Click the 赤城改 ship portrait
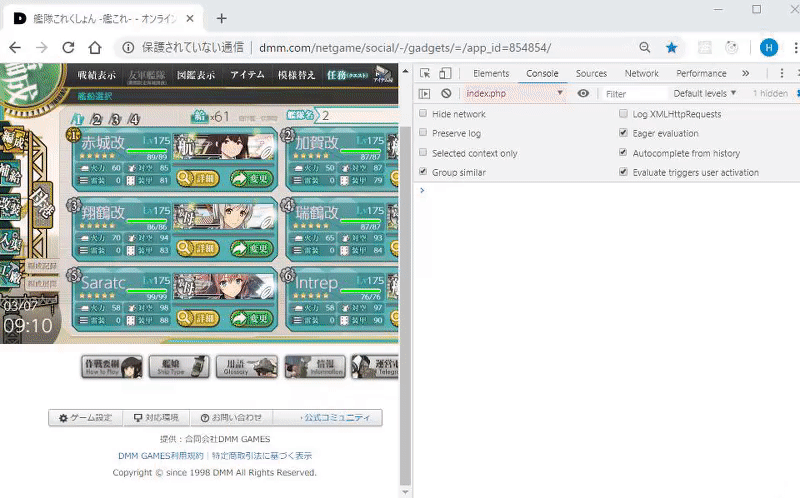The image size is (800, 498). pyautogui.click(x=224, y=147)
